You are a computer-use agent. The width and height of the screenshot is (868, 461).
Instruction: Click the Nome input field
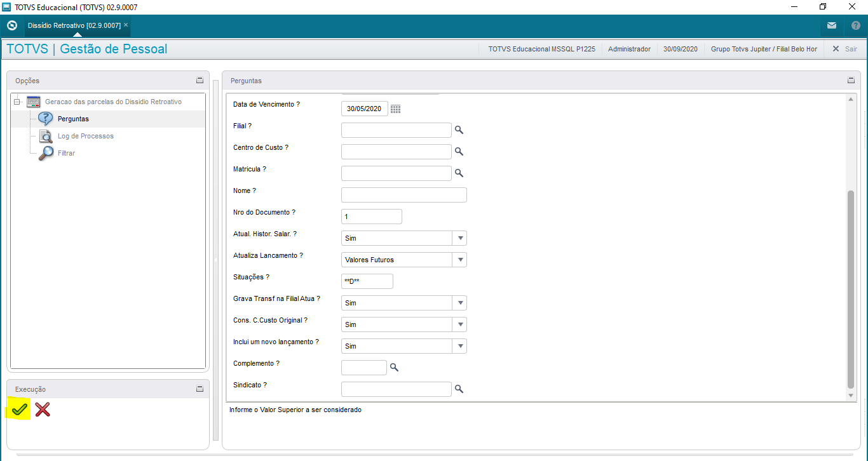404,195
